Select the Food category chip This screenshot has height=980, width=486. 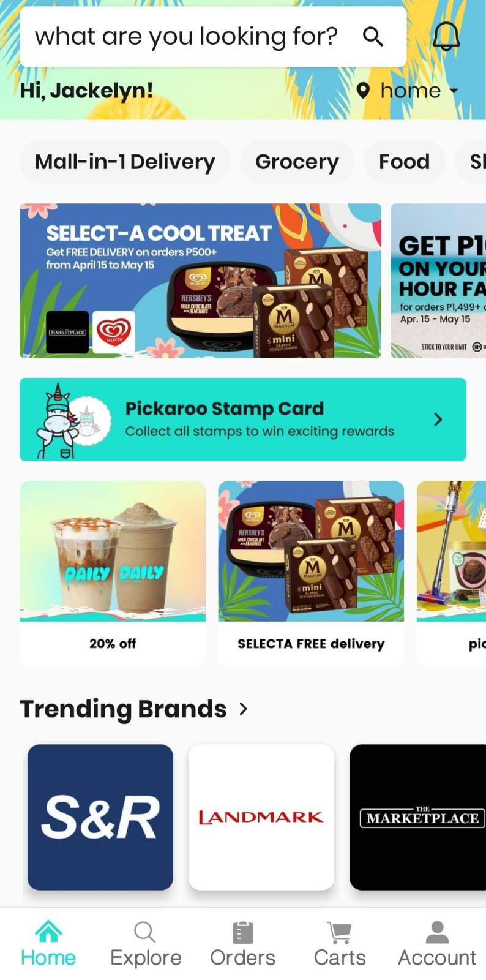pos(404,162)
